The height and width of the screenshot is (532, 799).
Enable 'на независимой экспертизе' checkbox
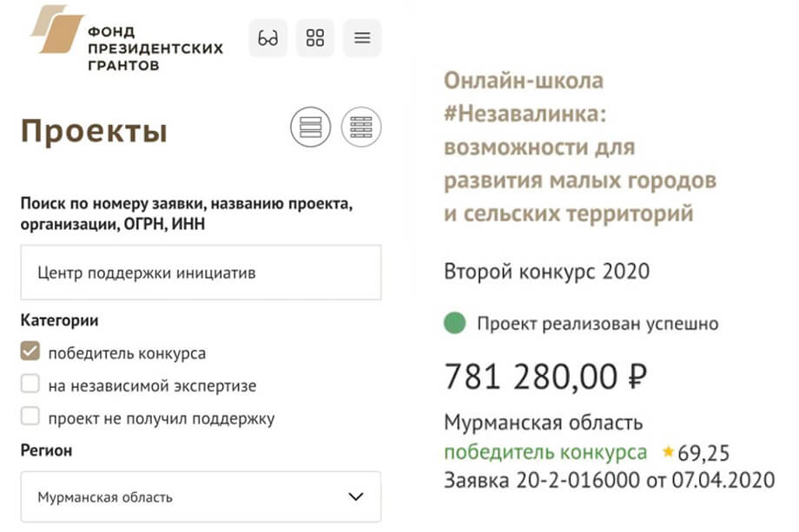[30, 384]
